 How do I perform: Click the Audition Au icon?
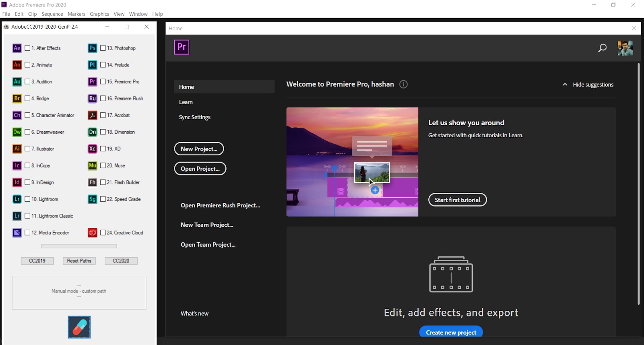pyautogui.click(x=17, y=82)
